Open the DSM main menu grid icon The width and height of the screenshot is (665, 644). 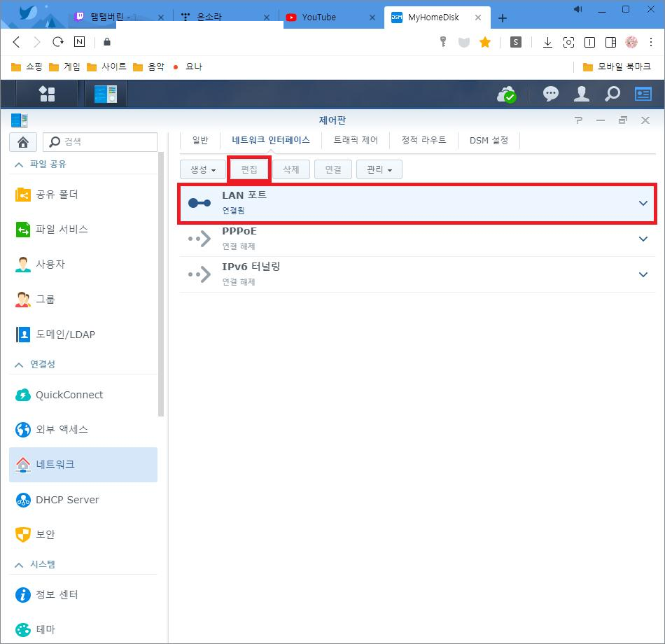point(47,94)
